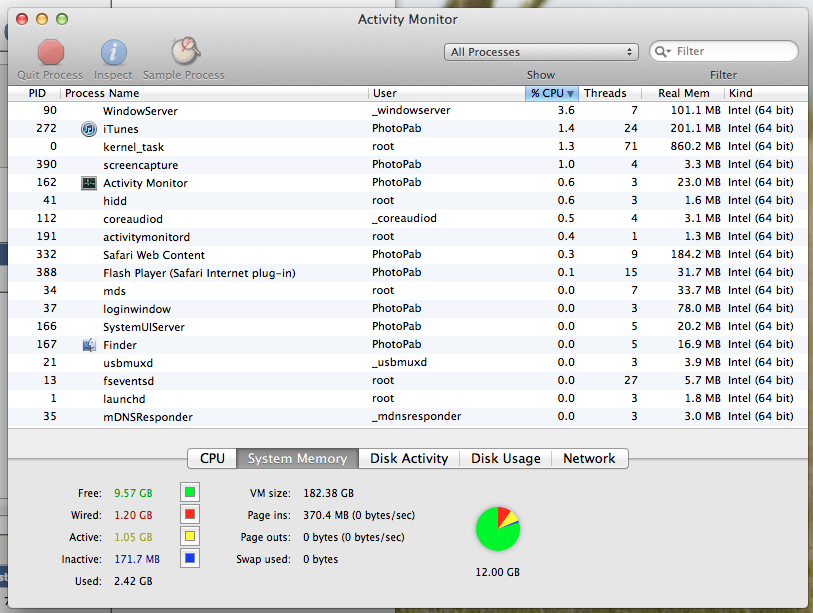Screen dimensions: 813x613
Task: Click the 2.42 GB used memory value
Action: [x=133, y=581]
